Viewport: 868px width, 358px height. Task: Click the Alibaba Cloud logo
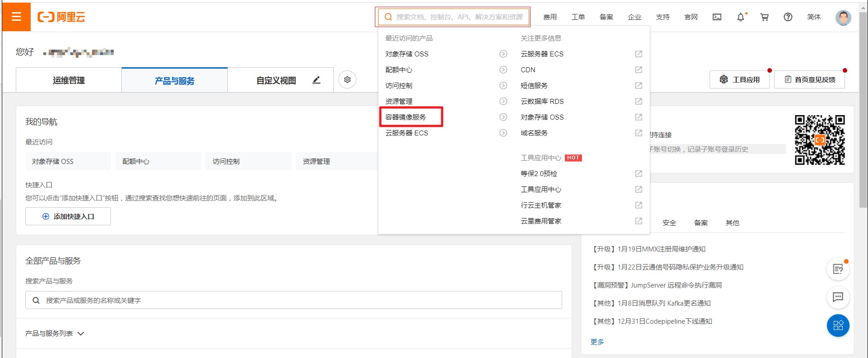(x=61, y=17)
